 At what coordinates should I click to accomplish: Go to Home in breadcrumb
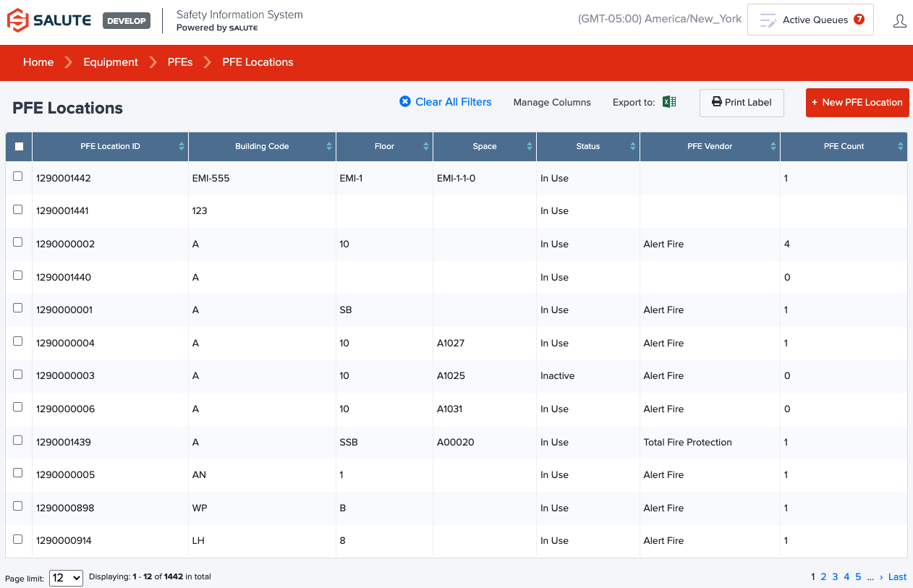[x=38, y=62]
